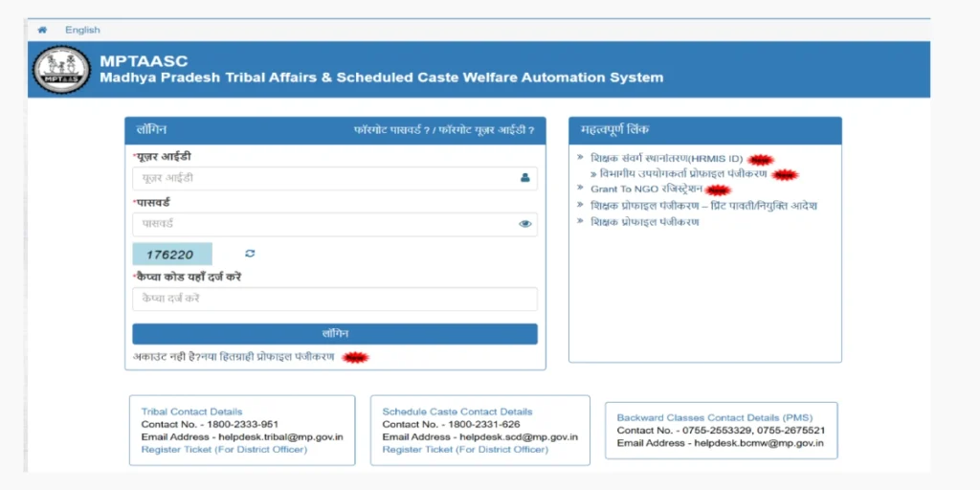Go to the home icon
Screen dimensions: 980x490
(42, 30)
